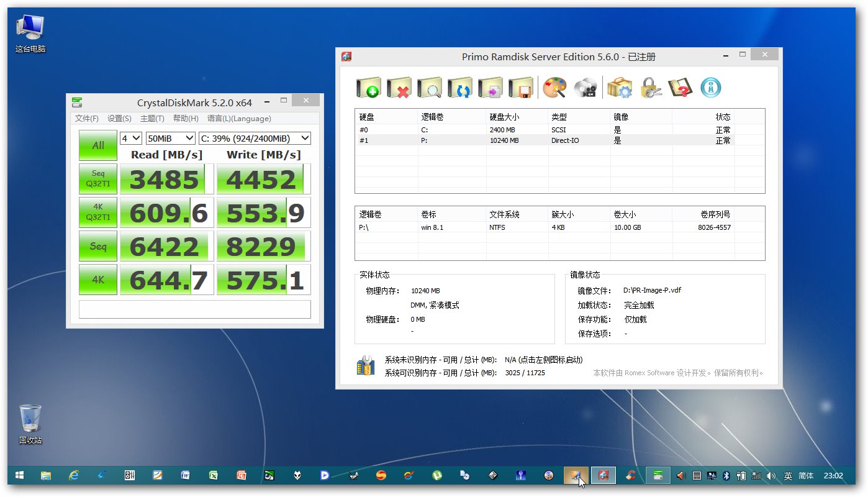Create a new ramdisk with green plus icon
This screenshot has height=497, width=868.
point(368,88)
